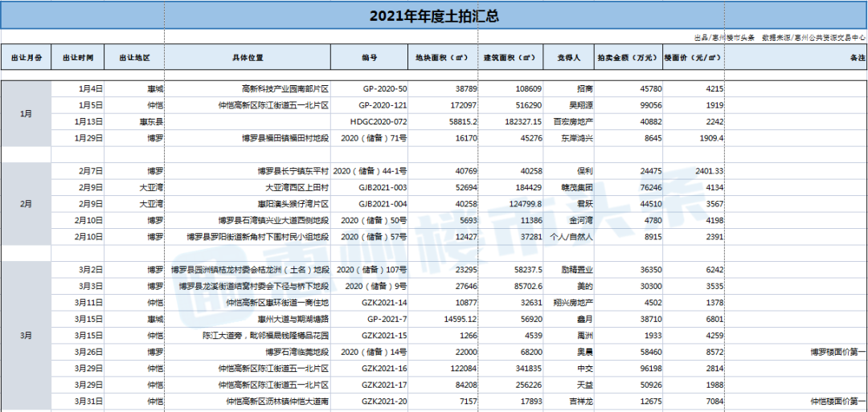Click code cell GZK2021-14
Screen dimensions: 868x412
(370, 303)
